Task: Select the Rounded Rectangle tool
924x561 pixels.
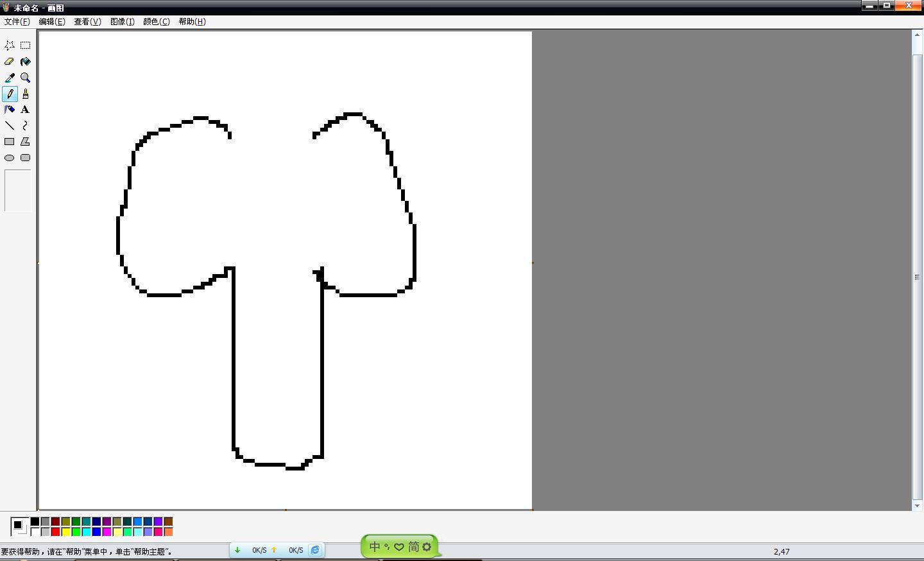Action: click(x=26, y=158)
